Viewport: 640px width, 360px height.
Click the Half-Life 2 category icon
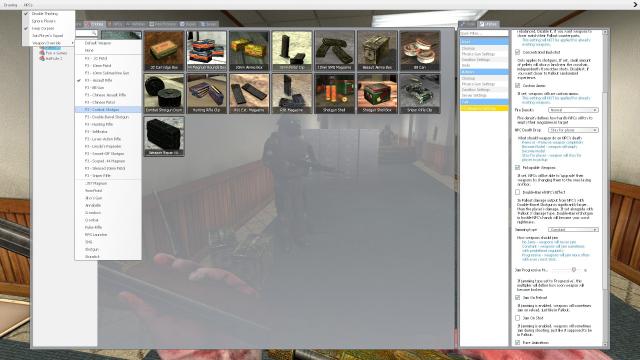(x=42, y=58)
